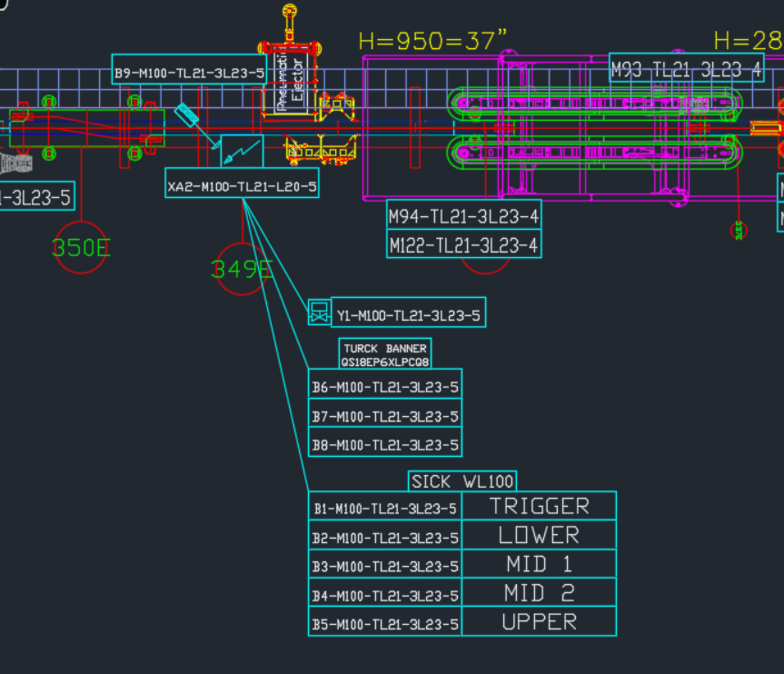Select the B7-M100-TL21-3L23-5 row

(385, 413)
